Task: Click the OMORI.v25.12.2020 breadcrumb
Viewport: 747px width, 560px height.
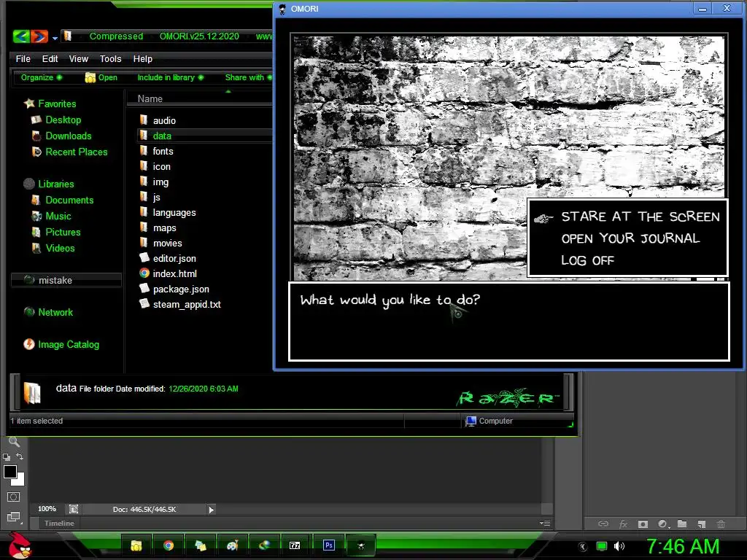Action: [x=199, y=36]
